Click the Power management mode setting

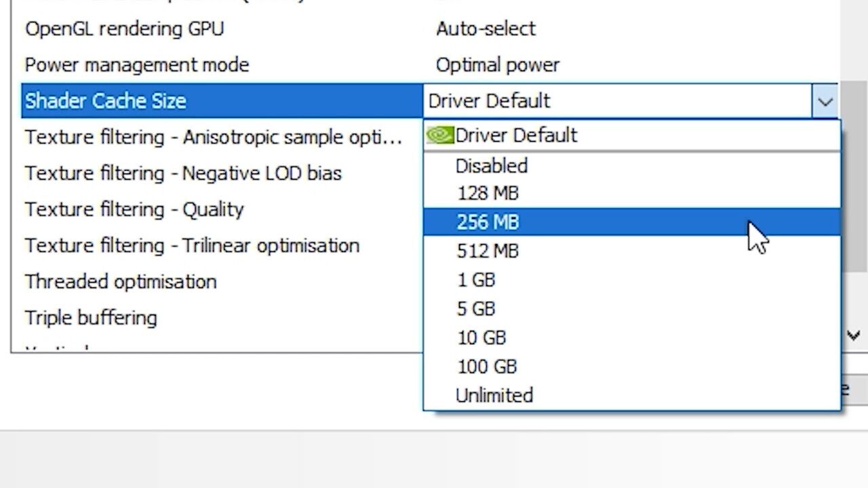click(137, 65)
